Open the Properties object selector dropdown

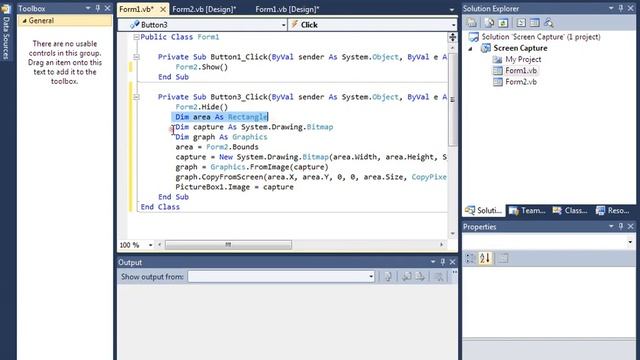click(x=630, y=242)
